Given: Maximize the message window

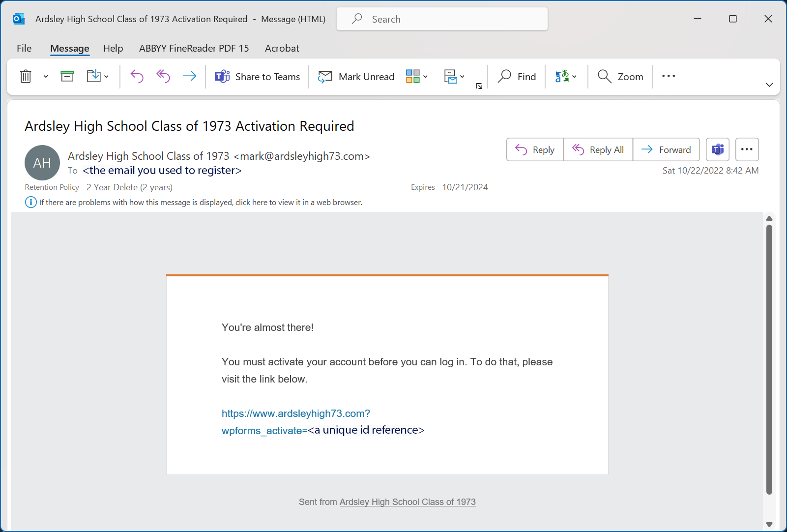Looking at the screenshot, I should 733,19.
